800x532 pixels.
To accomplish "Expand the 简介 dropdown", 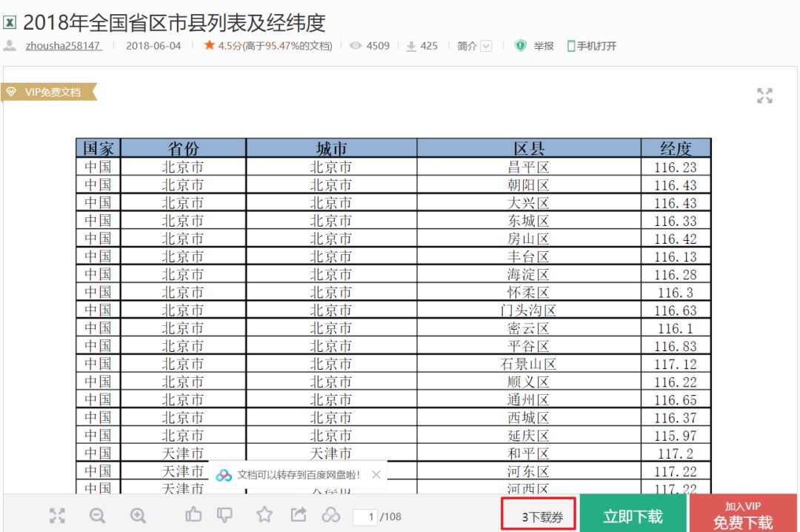I will point(474,46).
